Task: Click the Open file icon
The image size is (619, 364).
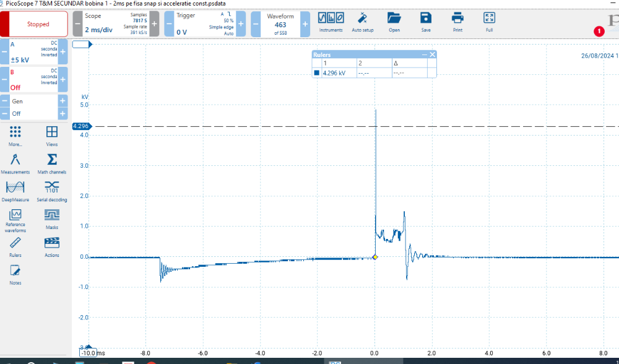Action: [394, 22]
